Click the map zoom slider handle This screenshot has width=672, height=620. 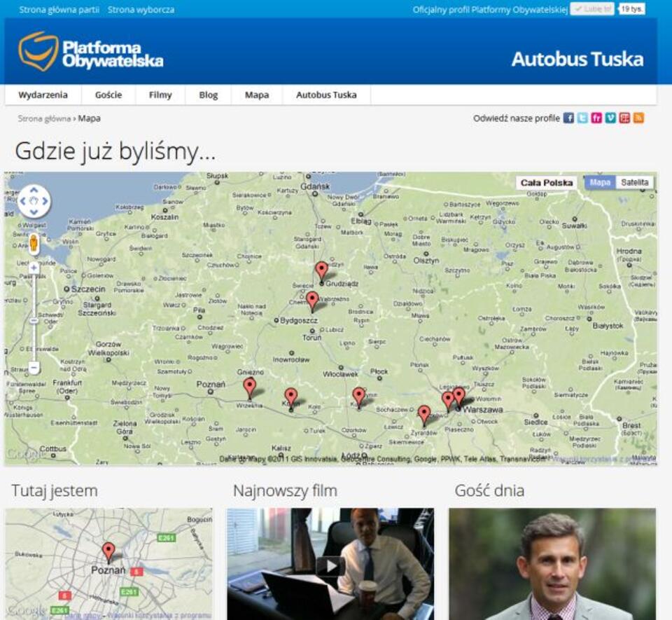(x=34, y=321)
